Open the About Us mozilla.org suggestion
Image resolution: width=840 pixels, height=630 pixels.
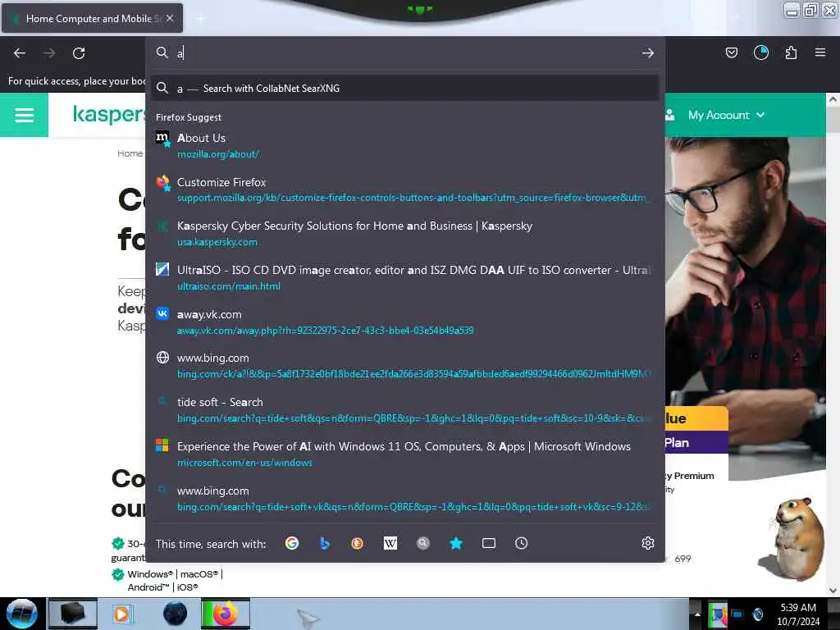(405, 146)
